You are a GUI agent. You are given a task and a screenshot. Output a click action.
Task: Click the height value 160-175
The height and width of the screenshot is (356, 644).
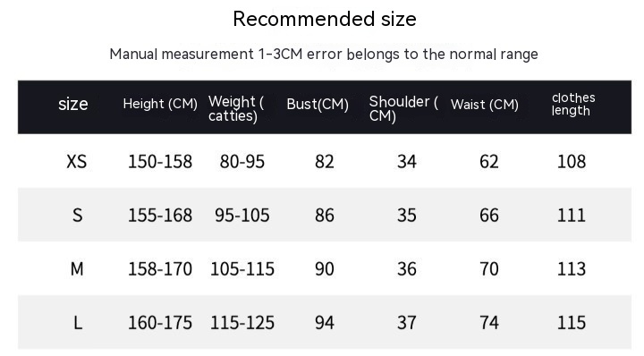click(160, 323)
